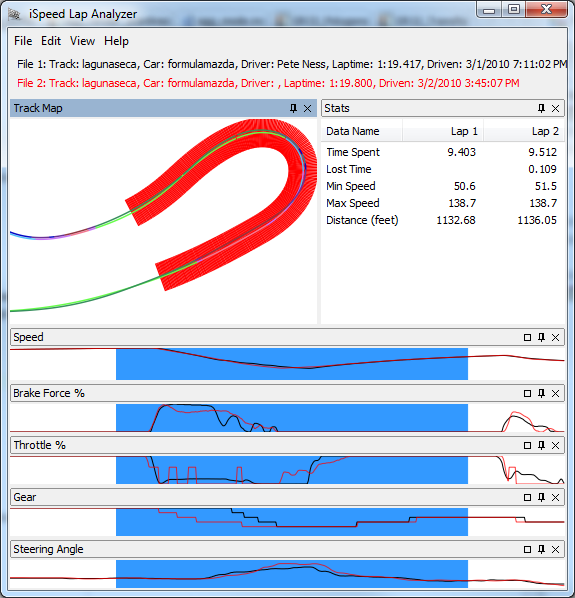Screen dimensions: 575x598
Task: Pin the Stats panel
Action: click(541, 109)
